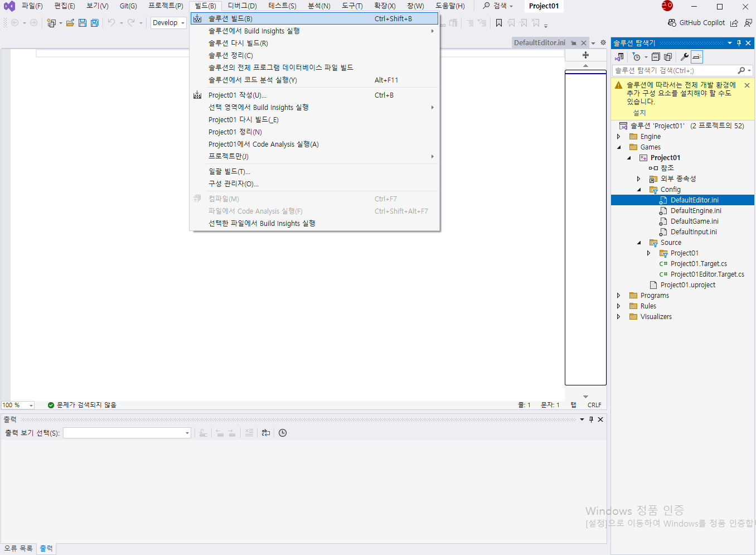Open Solution Explorer window options dropdown arrow
The width and height of the screenshot is (756, 555).
click(730, 43)
